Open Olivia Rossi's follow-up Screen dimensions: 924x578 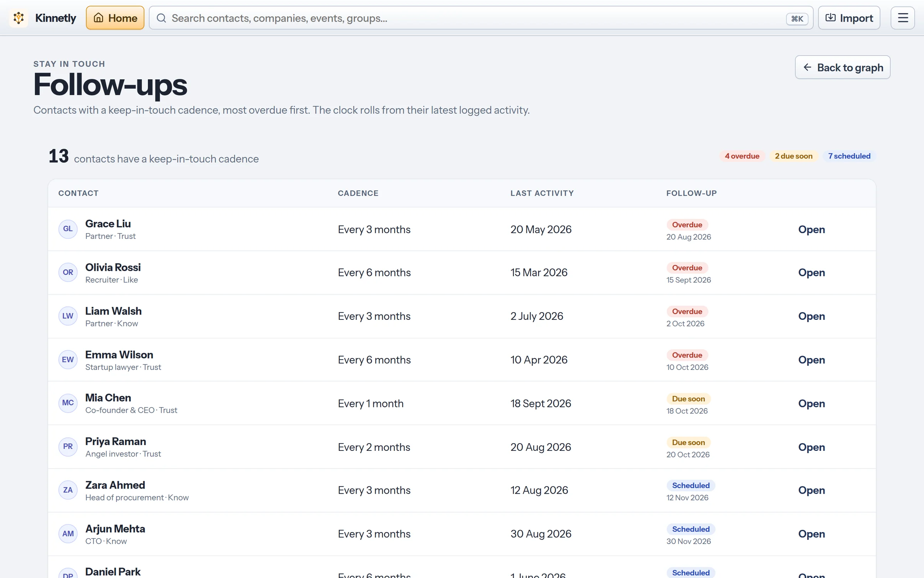pyautogui.click(x=812, y=272)
